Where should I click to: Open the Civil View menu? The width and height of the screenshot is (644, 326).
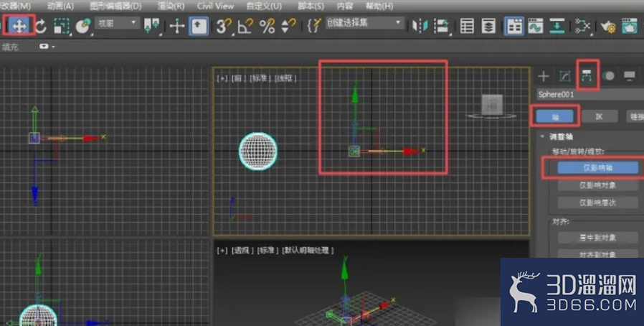(215, 6)
